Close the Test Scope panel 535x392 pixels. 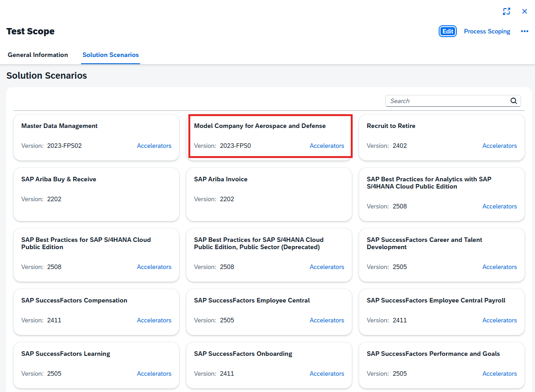525,11
